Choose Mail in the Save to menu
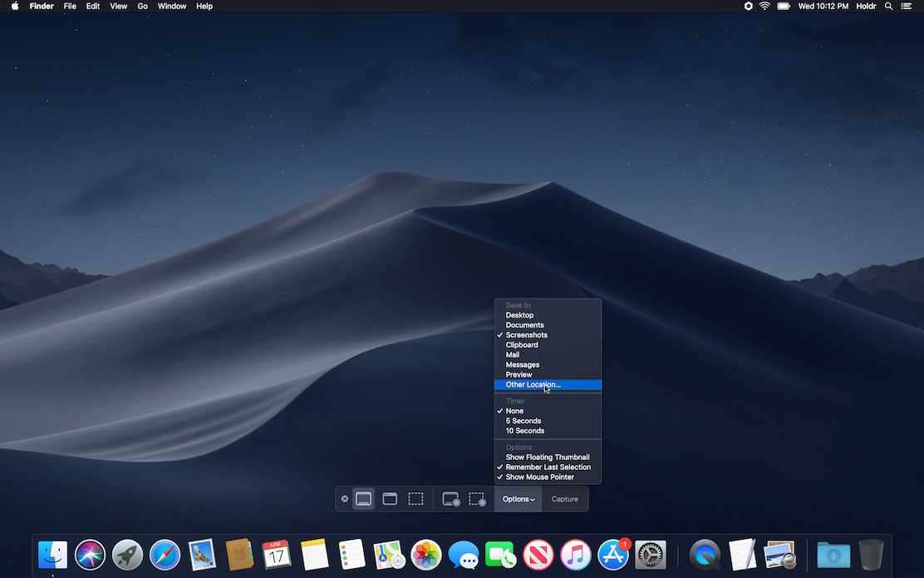The width and height of the screenshot is (924, 578). pos(548,355)
